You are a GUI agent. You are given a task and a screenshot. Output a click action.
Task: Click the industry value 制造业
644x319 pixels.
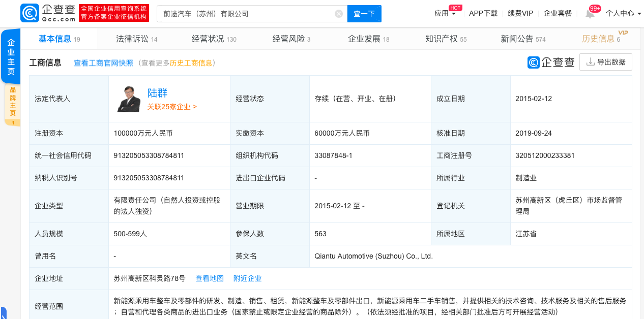(526, 178)
